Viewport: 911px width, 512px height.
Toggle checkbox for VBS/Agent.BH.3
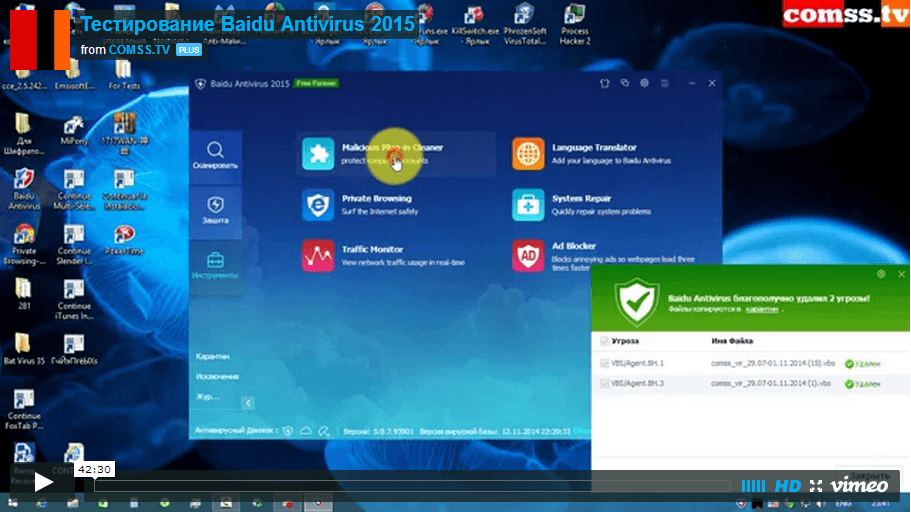point(604,384)
